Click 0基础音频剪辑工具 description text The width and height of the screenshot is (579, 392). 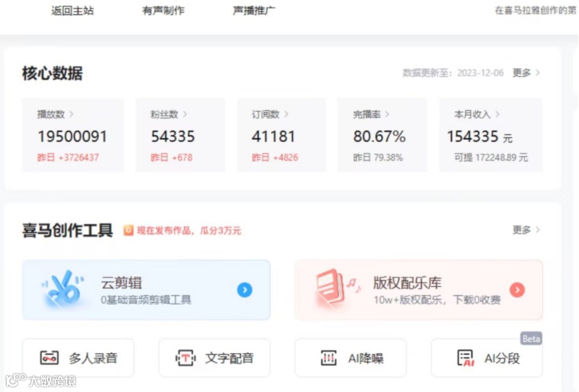coord(146,299)
